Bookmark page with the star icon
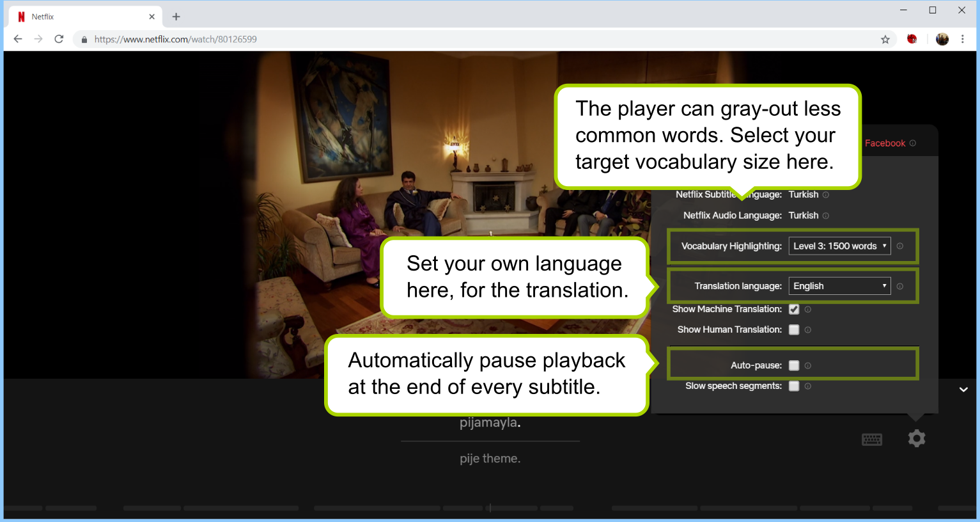 [885, 40]
